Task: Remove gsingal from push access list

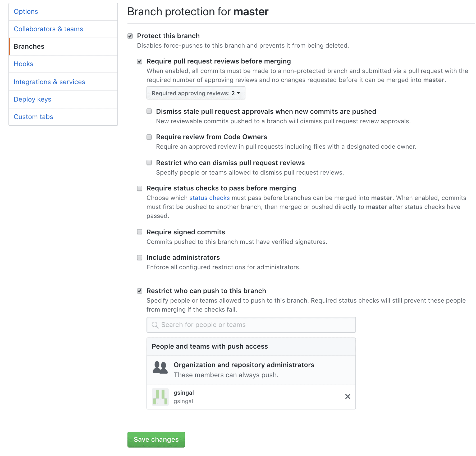Action: pyautogui.click(x=348, y=396)
